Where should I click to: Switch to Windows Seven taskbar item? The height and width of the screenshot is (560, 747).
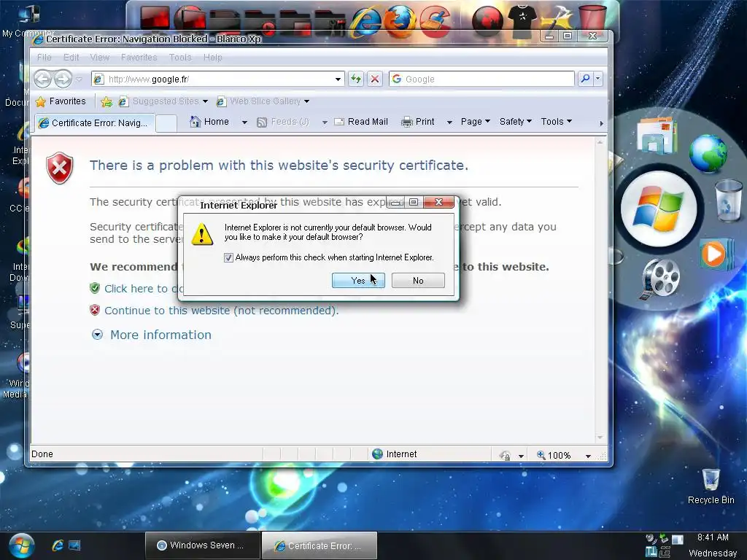(x=202, y=545)
